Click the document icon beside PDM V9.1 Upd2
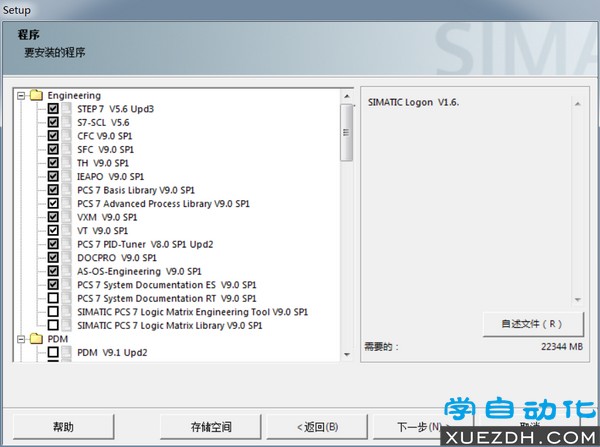This screenshot has height=447, width=600. click(x=67, y=352)
